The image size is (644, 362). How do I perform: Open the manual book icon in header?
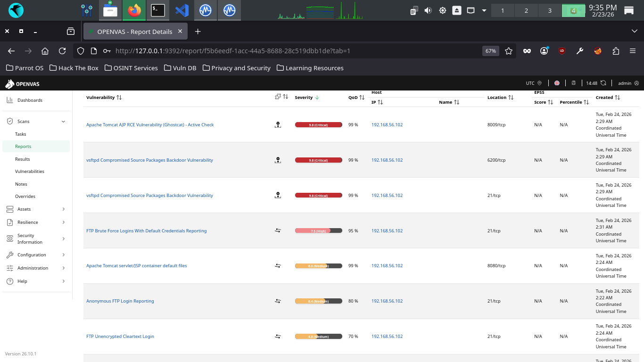(574, 83)
